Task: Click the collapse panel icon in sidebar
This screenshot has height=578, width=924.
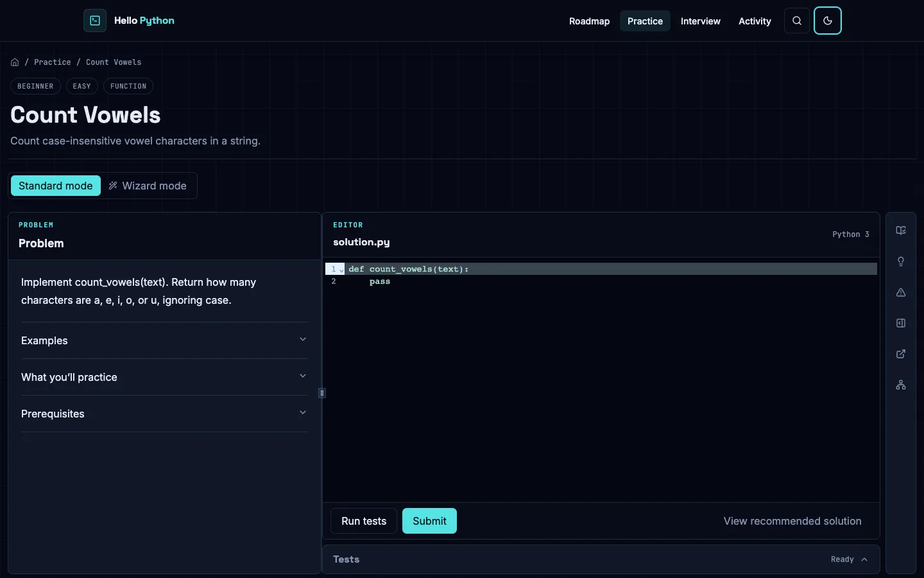Action: tap(901, 323)
